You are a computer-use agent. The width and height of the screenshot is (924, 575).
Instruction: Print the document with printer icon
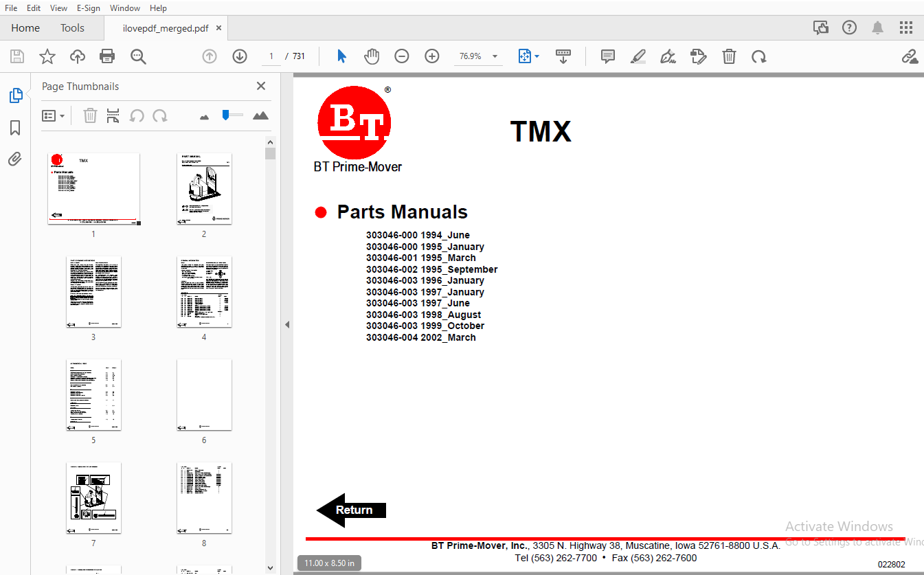[x=107, y=56]
